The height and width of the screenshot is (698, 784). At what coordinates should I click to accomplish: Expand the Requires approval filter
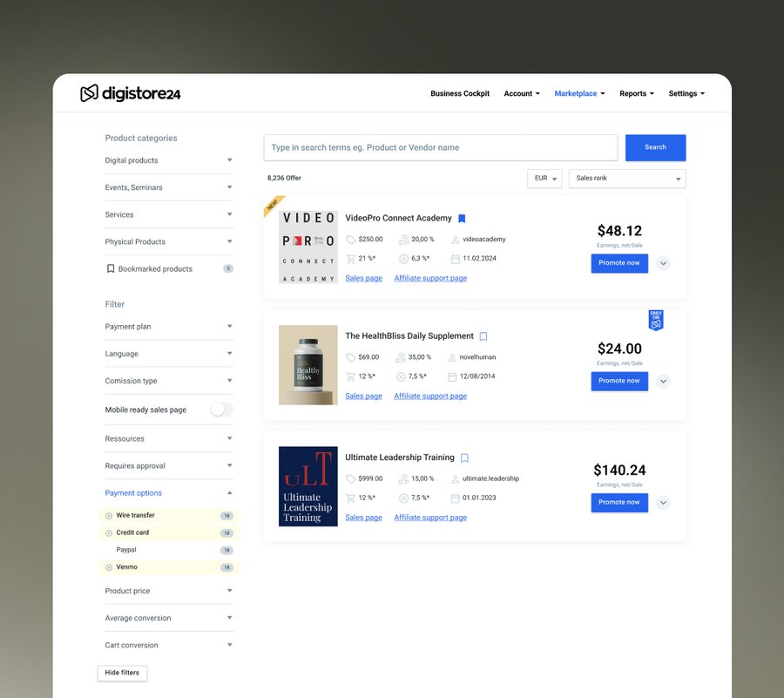[169, 466]
